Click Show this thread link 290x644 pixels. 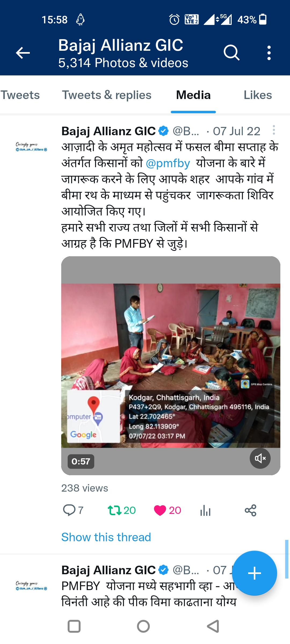tap(106, 537)
